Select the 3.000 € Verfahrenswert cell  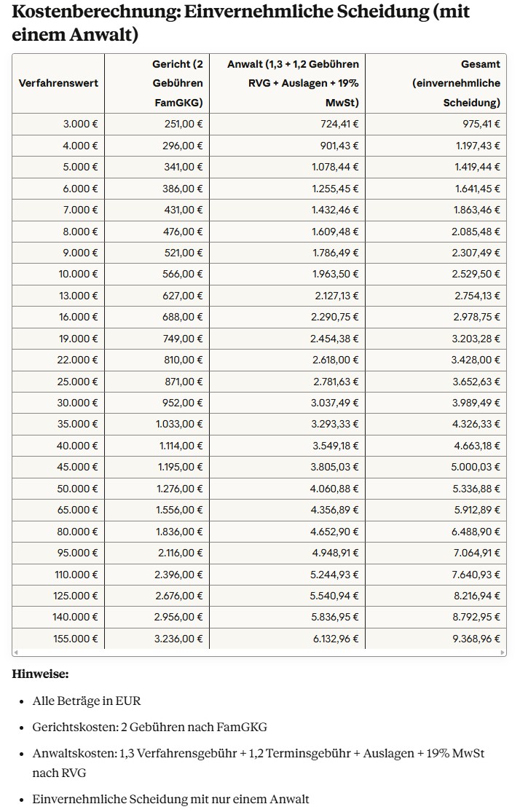pos(80,124)
